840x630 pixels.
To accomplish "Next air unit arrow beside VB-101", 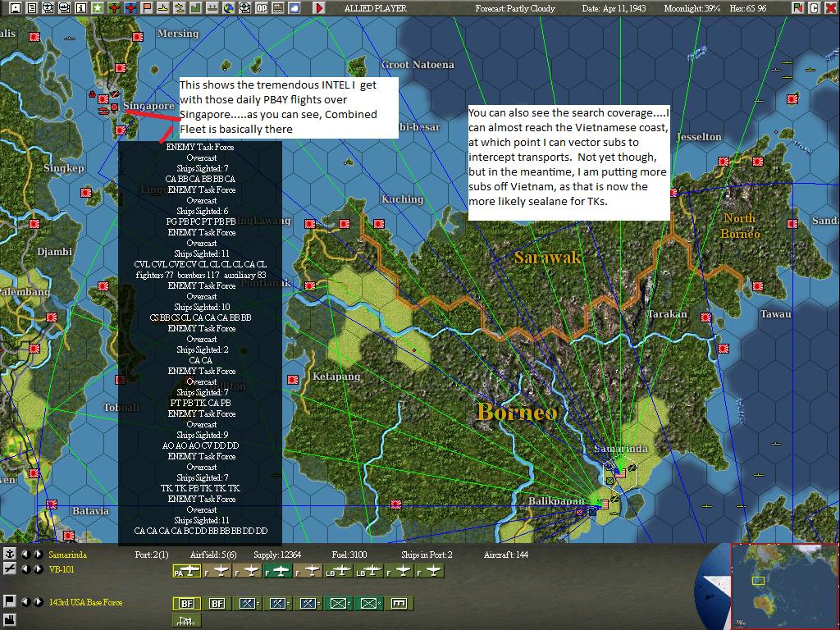I will (38, 569).
